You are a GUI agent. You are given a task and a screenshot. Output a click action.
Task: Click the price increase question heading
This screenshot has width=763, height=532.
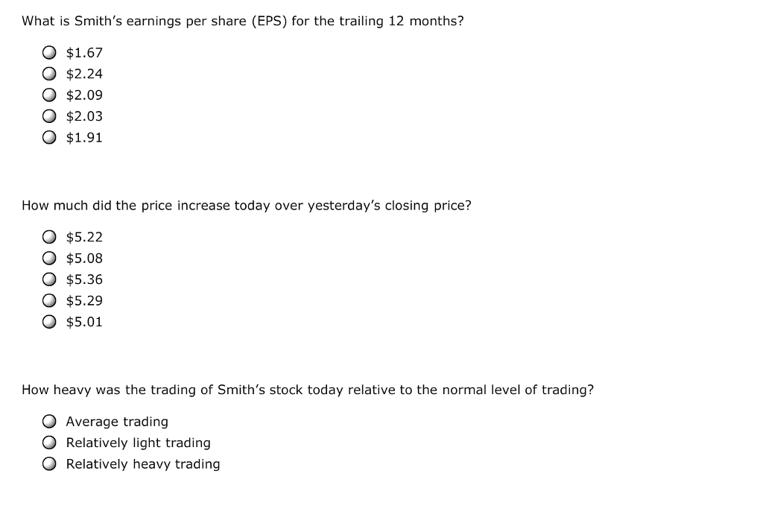coord(247,206)
